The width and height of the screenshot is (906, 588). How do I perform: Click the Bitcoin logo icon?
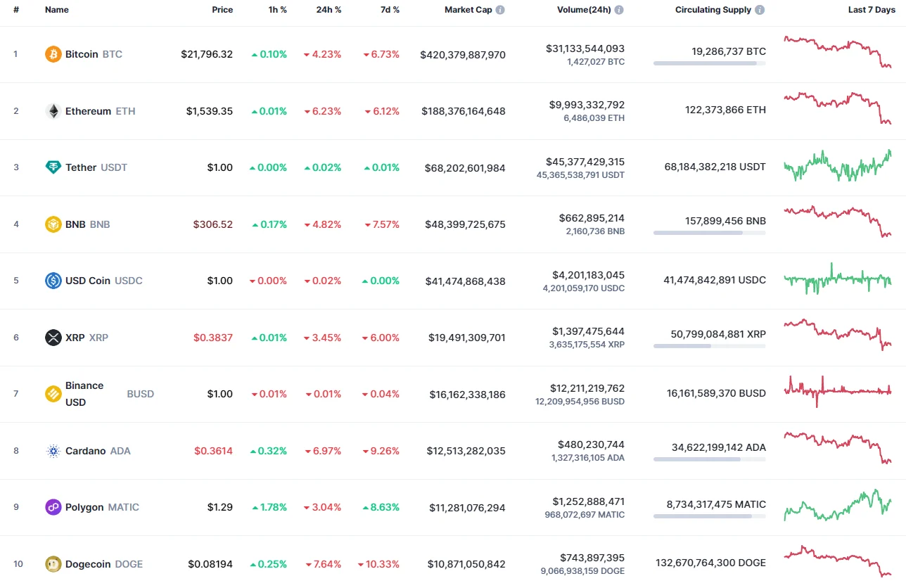click(53, 53)
